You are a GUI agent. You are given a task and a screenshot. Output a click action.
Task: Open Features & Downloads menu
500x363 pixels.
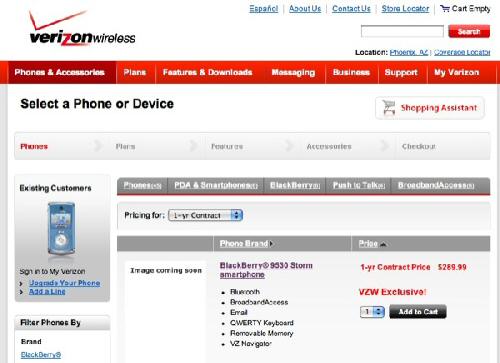(207, 72)
